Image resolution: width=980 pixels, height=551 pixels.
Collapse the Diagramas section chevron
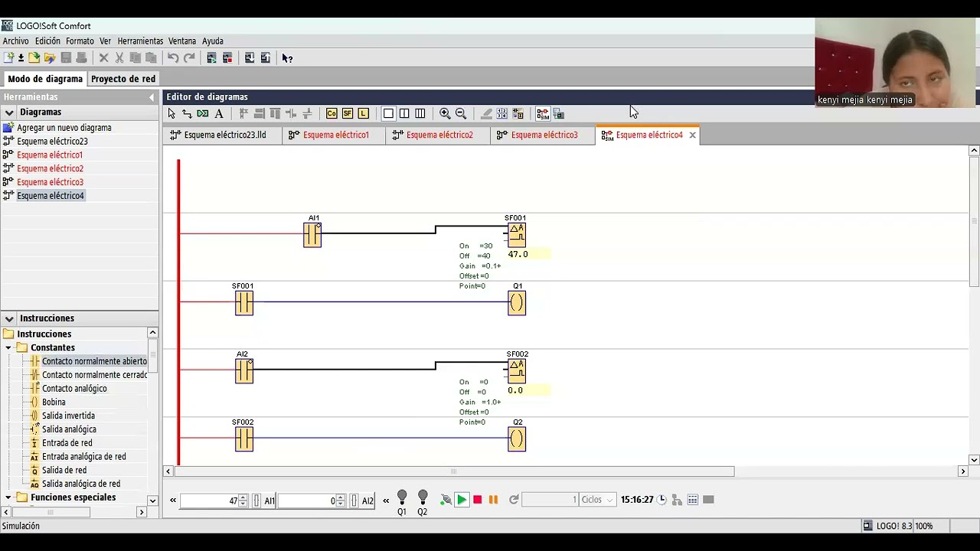point(9,112)
